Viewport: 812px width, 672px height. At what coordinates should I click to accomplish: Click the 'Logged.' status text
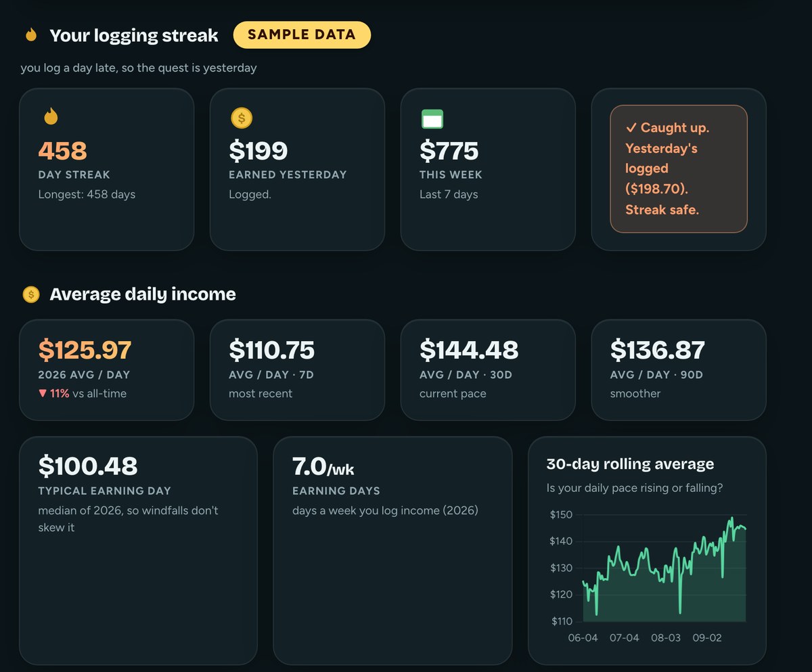pyautogui.click(x=250, y=195)
